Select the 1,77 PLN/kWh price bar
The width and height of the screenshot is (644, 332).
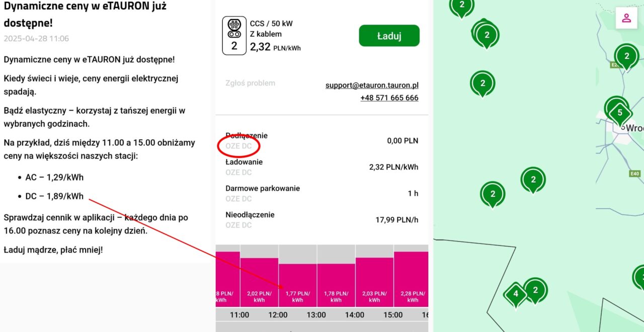point(297,285)
